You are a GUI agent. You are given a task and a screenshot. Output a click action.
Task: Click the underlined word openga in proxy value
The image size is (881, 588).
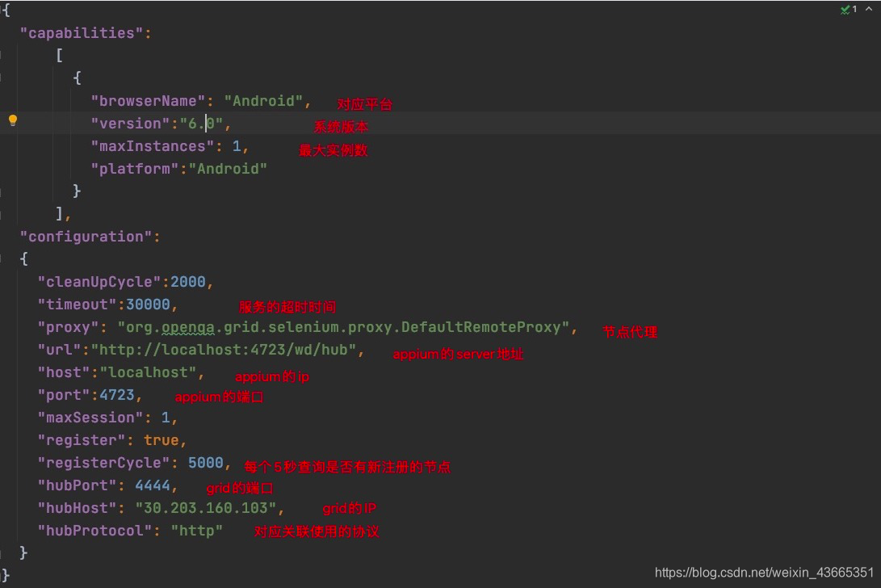click(187, 327)
